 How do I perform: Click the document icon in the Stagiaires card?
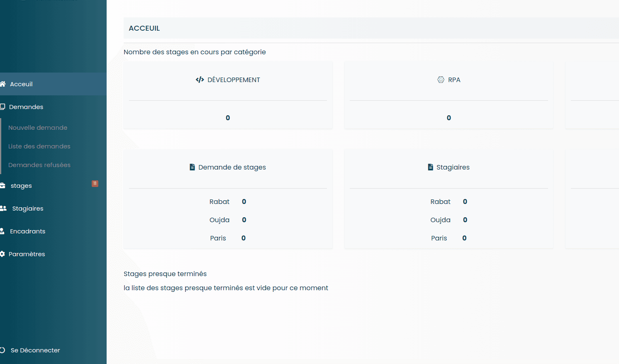coord(430,167)
